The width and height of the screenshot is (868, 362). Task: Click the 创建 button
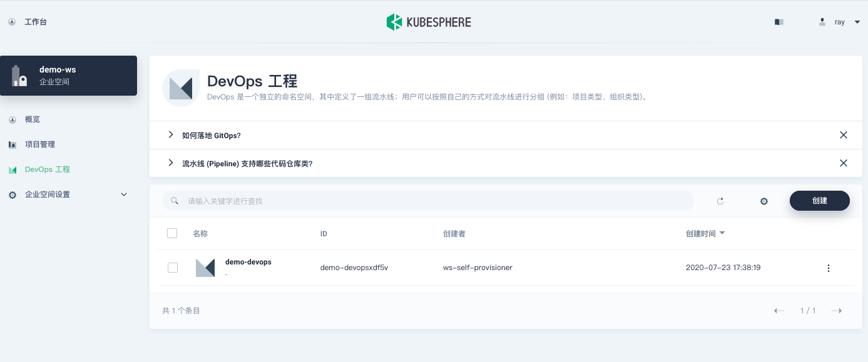coord(820,201)
